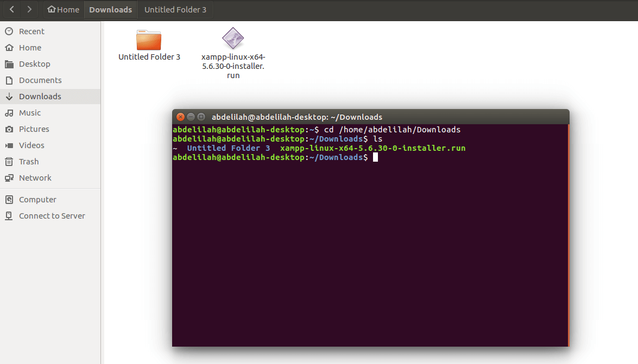638x364 pixels.
Task: Select Documents in the sidebar
Action: click(50, 80)
